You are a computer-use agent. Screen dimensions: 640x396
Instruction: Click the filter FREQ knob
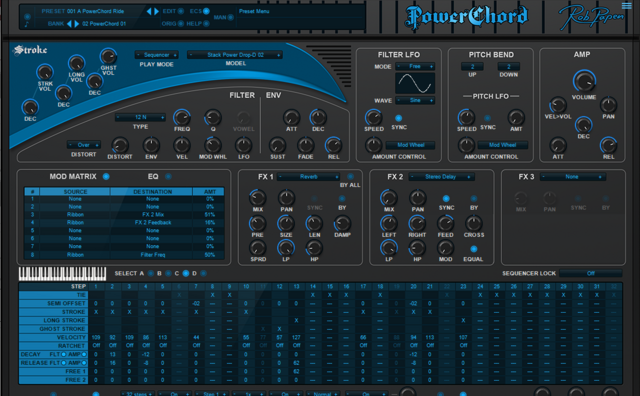[x=182, y=118]
